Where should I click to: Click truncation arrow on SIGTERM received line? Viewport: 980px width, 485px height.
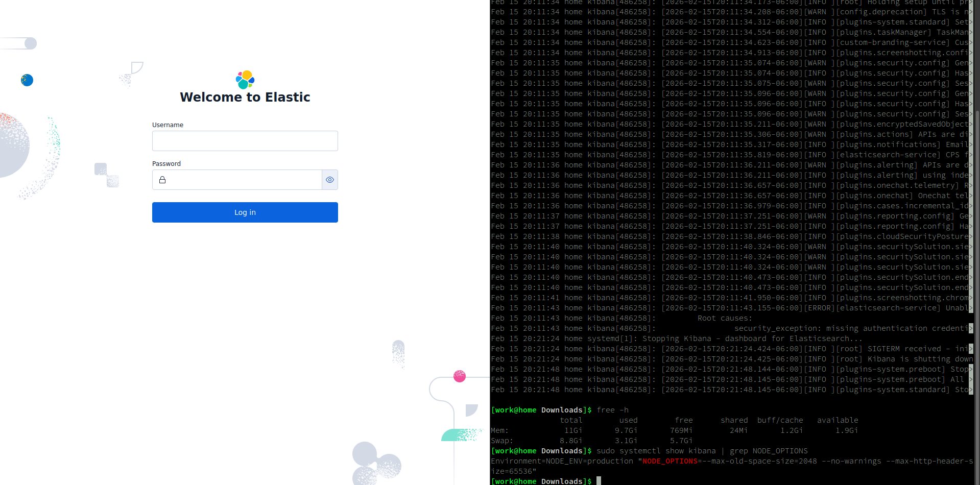(971, 349)
